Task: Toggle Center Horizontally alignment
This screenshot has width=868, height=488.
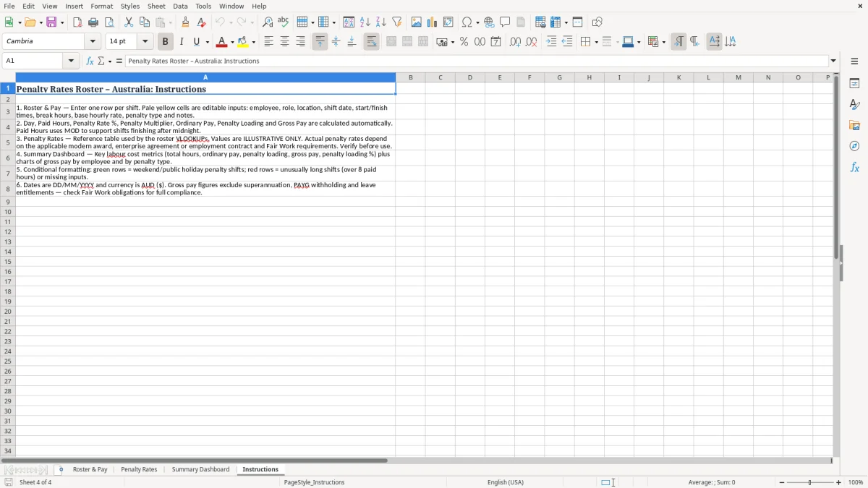Action: pyautogui.click(x=284, y=42)
